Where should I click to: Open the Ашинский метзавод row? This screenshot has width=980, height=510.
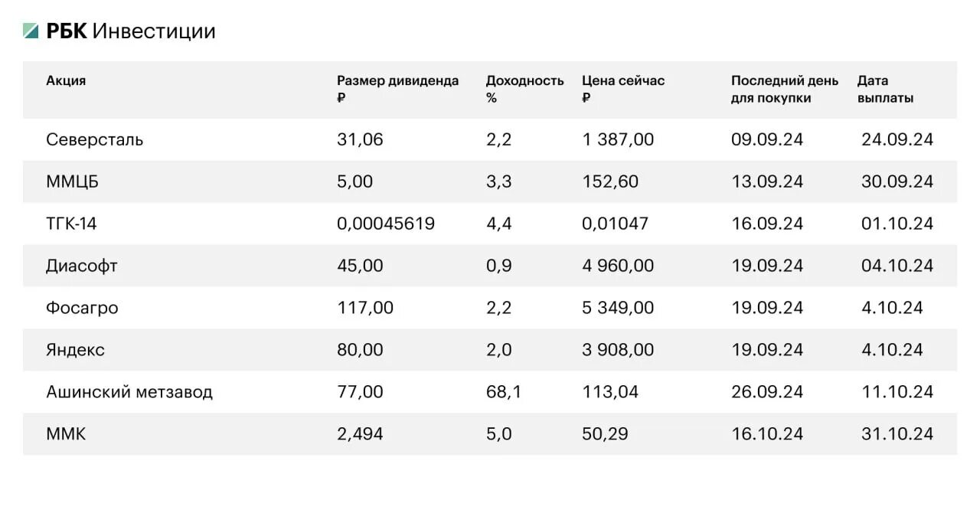coord(129,392)
